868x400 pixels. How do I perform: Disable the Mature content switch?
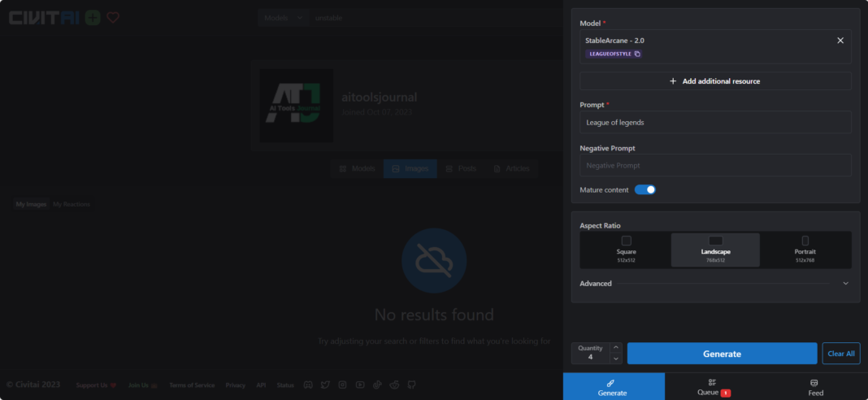point(644,190)
